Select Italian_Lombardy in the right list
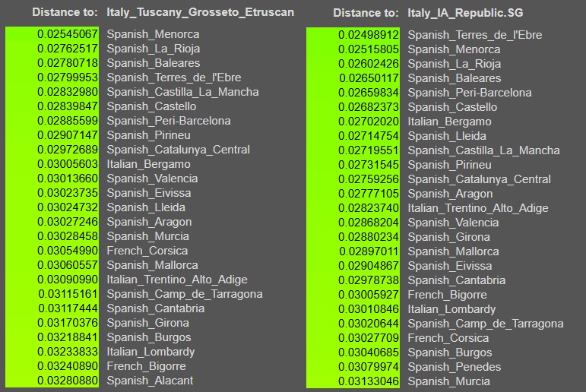Image resolution: width=586 pixels, height=392 pixels. point(451,309)
